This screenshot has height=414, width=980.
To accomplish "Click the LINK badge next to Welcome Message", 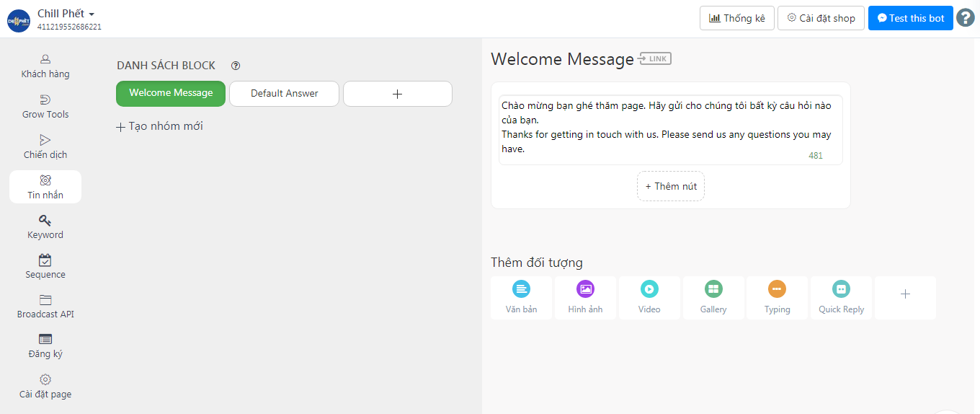I will (655, 58).
